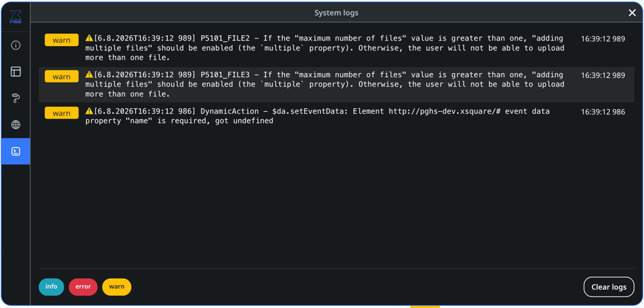Click the warn badge for P5101_FILE3 entry
644x308 pixels.
coord(62,76)
